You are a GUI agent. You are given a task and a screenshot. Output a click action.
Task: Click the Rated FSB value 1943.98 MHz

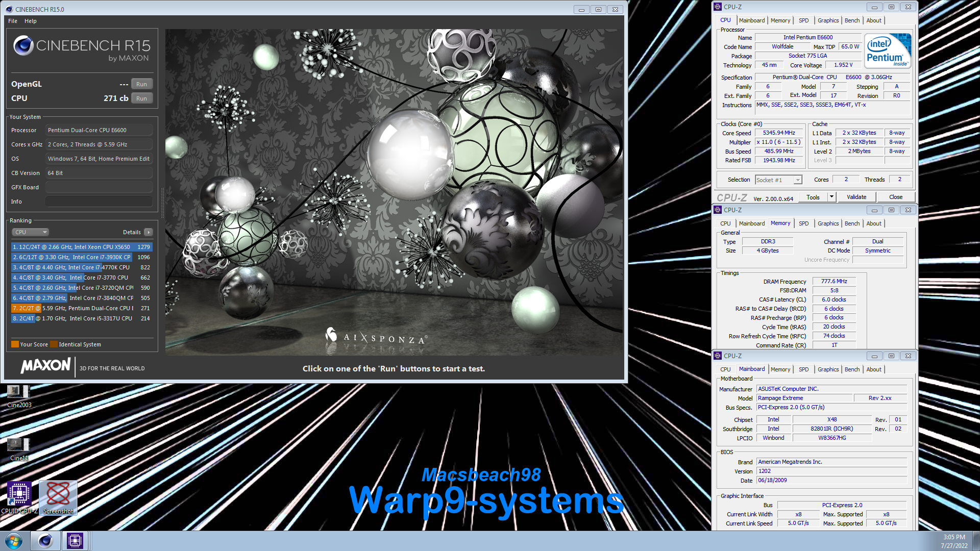pyautogui.click(x=779, y=160)
